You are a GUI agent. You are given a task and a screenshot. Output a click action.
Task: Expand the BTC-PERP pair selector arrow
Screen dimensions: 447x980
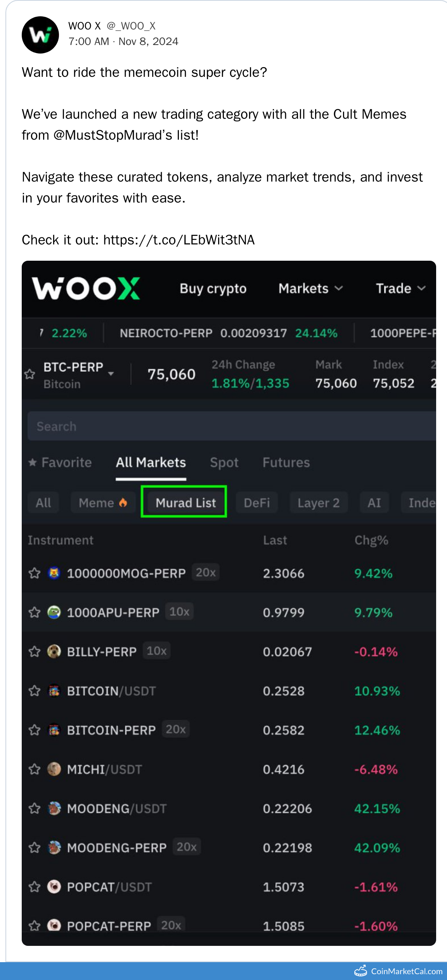(111, 374)
